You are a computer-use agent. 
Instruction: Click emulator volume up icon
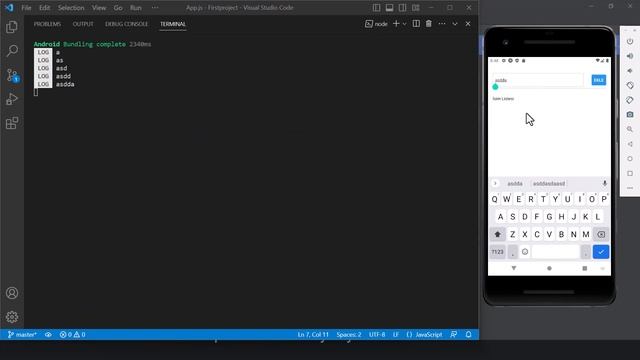[x=630, y=56]
